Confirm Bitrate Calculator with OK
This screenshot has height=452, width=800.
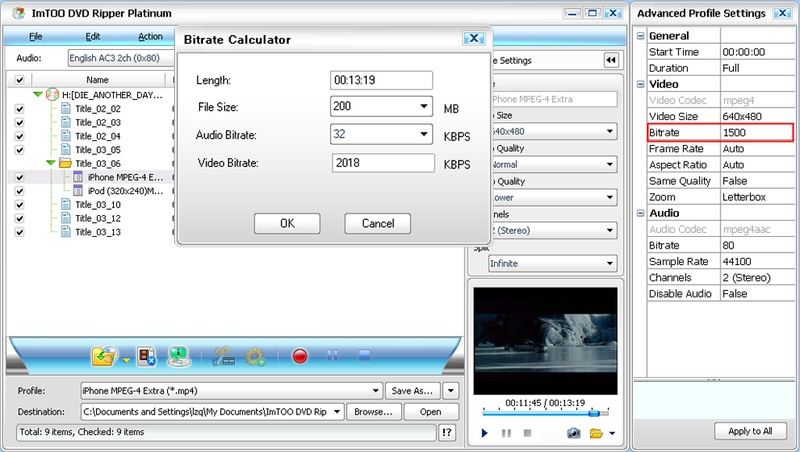pos(287,223)
